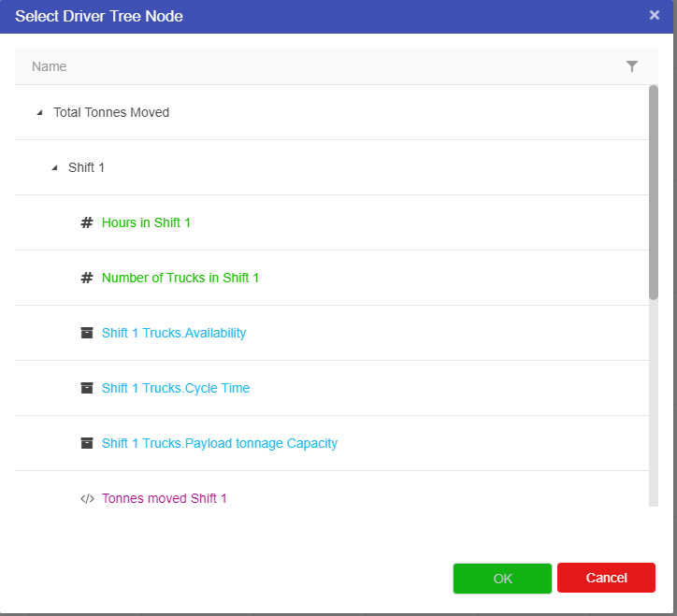
Task: Click the hash icon beside Hours in Shift 1
Action: (87, 222)
